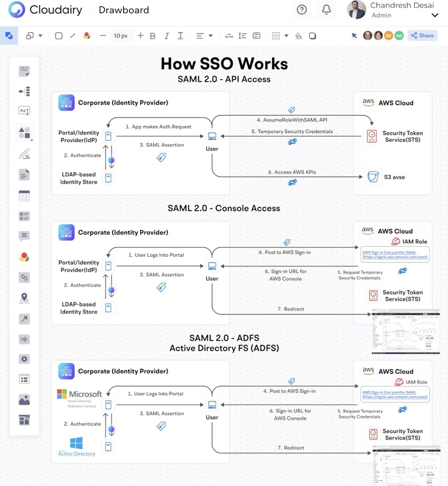Open AWS Sign-in endpoint link in Console Access
Screen dimensions: 448x486
(x=395, y=255)
